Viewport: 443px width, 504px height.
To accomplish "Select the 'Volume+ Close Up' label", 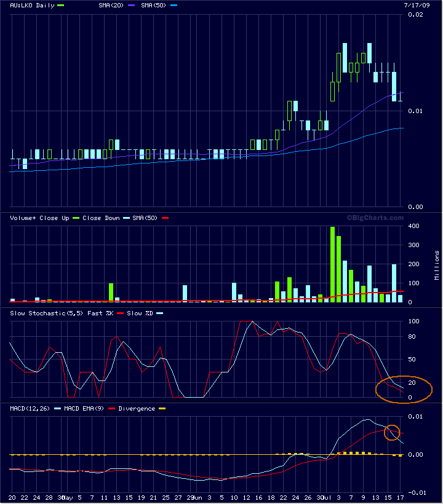I will coord(39,218).
